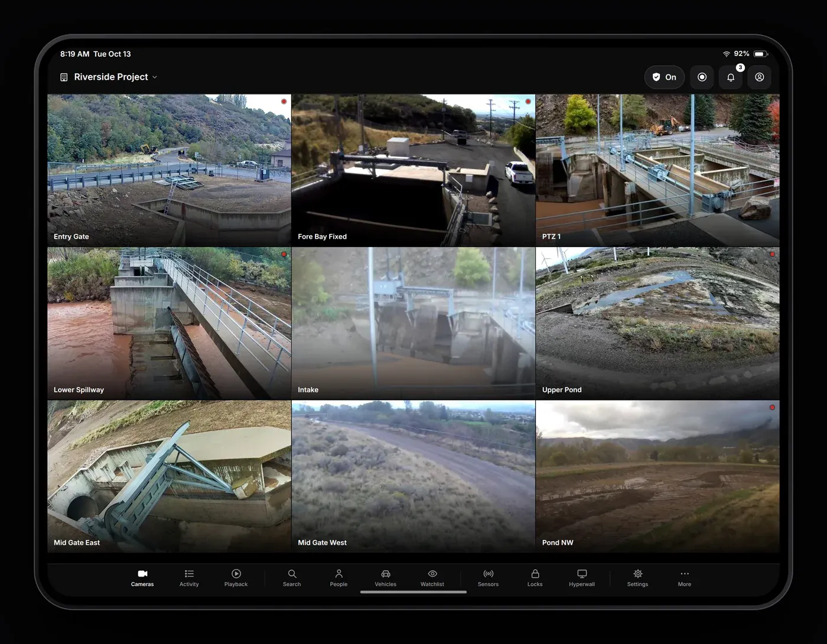Click the red recording dot on Lower Spillway
827x644 pixels.
coord(284,255)
